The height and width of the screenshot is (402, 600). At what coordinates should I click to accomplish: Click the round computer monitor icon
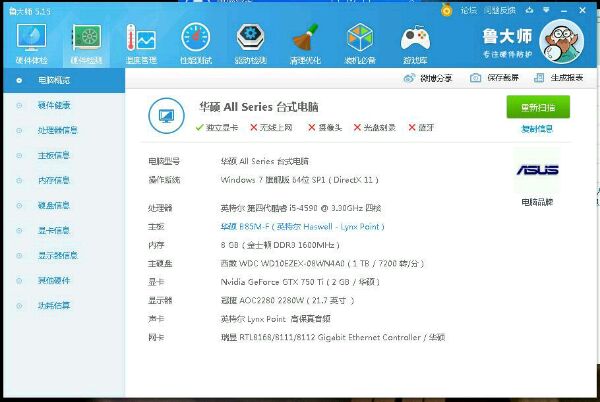tap(166, 116)
